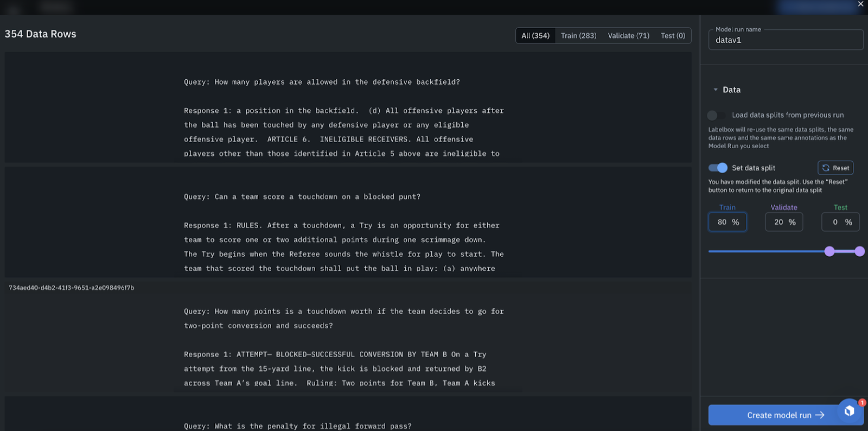Open the blocked punt touchdown data row
Viewport: 868px width, 431px height.
[347, 223]
